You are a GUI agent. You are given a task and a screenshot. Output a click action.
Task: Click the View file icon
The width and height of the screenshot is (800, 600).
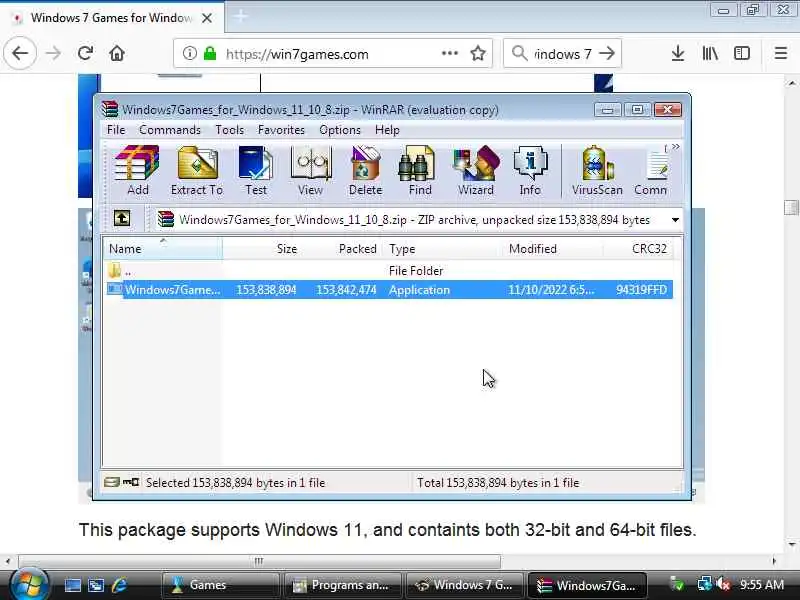(x=311, y=170)
